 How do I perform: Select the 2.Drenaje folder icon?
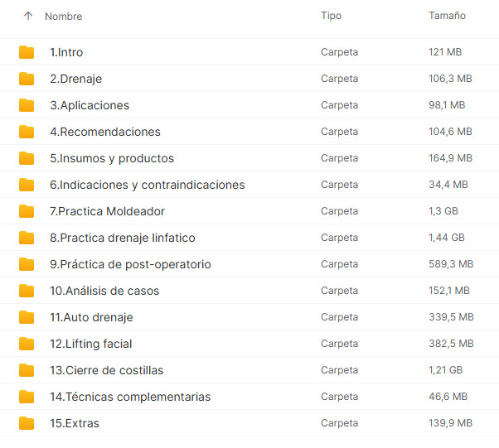click(x=27, y=79)
